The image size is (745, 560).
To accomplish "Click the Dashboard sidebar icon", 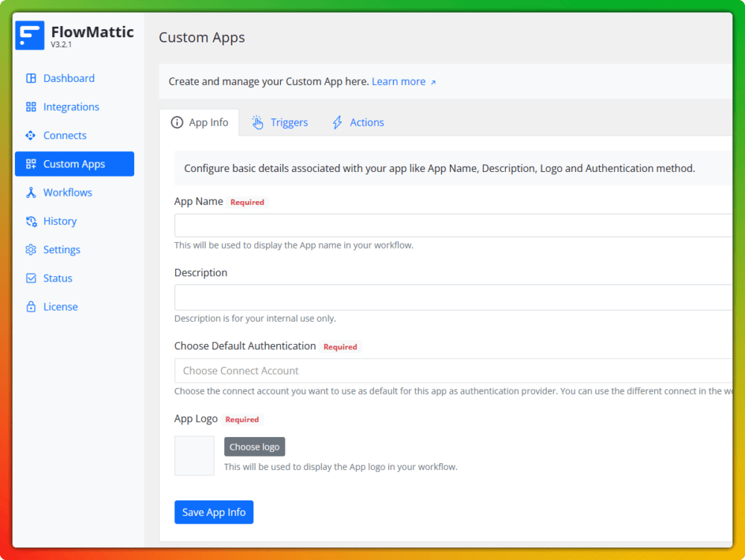I will [x=31, y=78].
